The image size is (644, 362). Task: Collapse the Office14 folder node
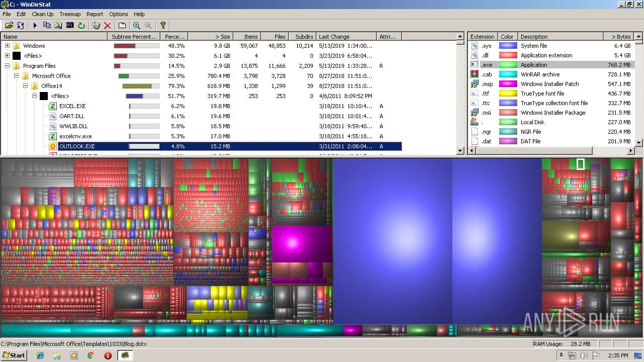pyautogui.click(x=25, y=86)
